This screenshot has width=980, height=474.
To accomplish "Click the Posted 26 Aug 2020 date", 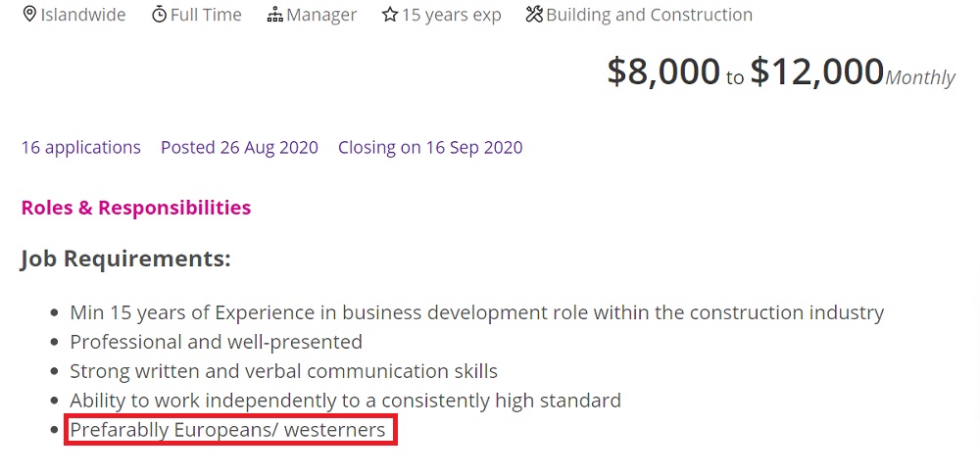I will click(239, 147).
